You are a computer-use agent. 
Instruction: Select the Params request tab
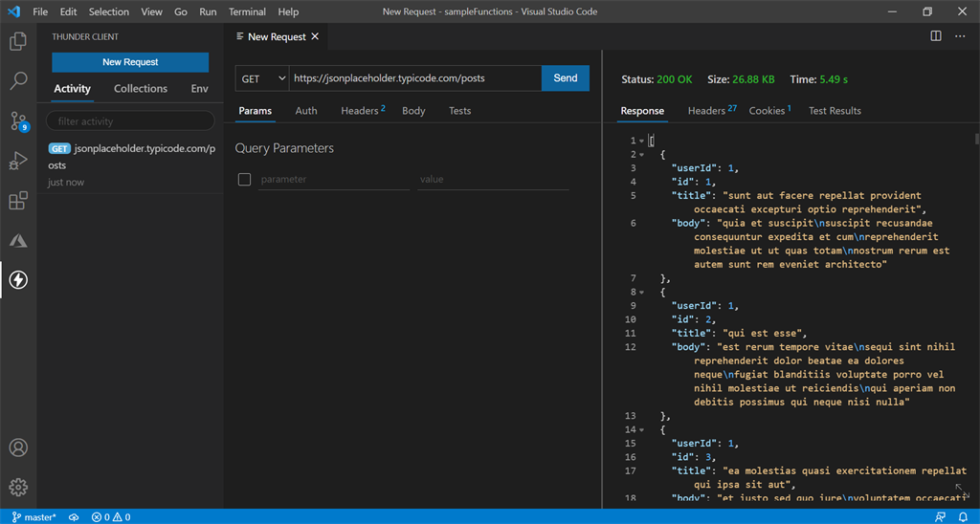[x=255, y=111]
